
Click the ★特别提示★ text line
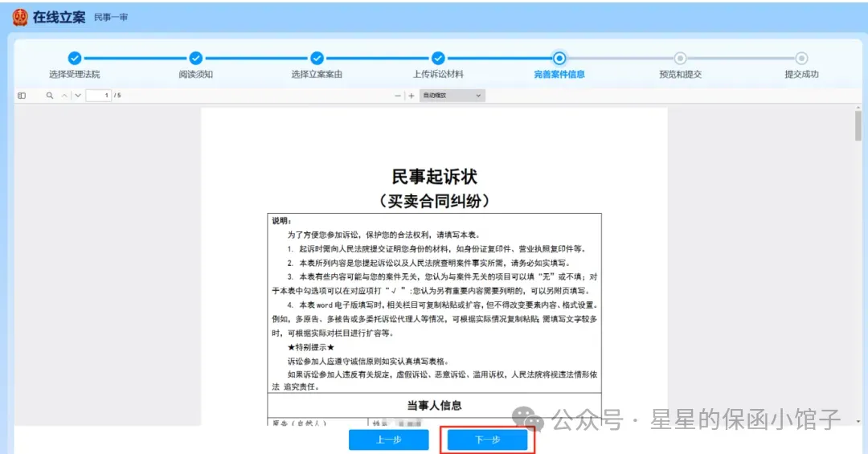[310, 347]
